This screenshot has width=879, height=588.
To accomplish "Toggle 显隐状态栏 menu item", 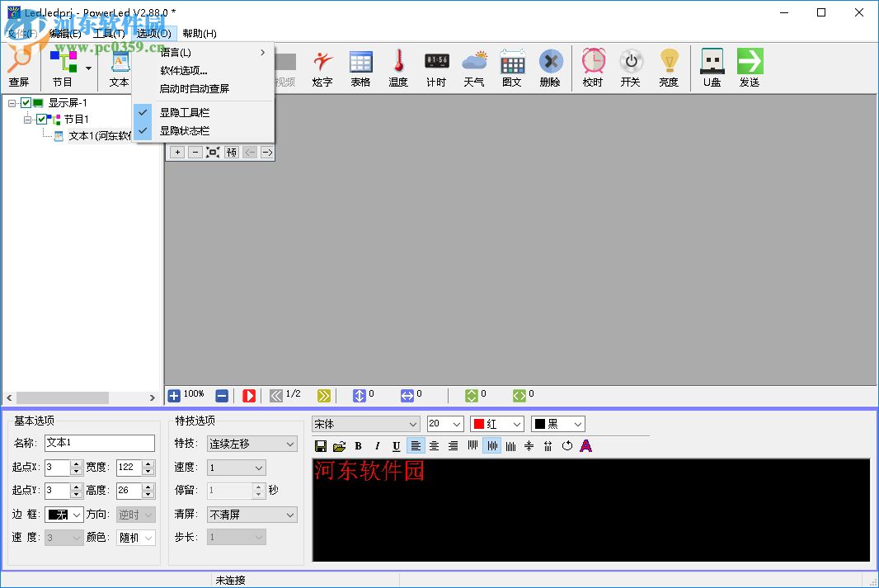I will coord(184,129).
